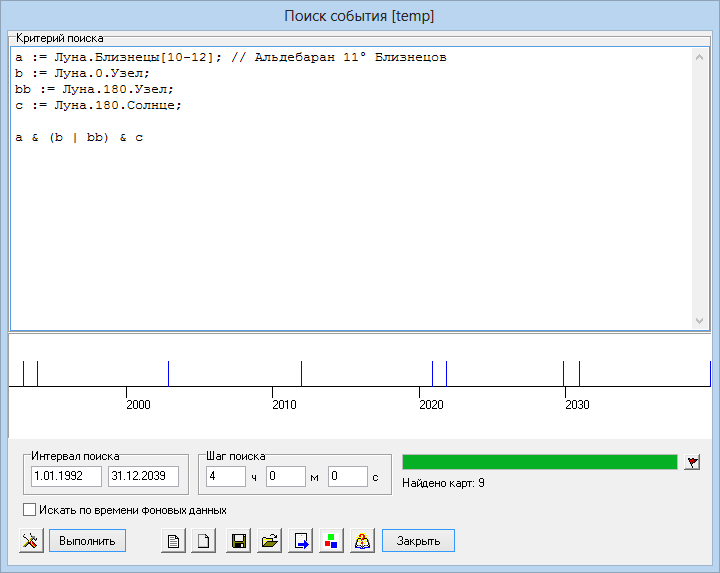The height and width of the screenshot is (573, 720).
Task: Click the green search progress bar
Action: 539,462
